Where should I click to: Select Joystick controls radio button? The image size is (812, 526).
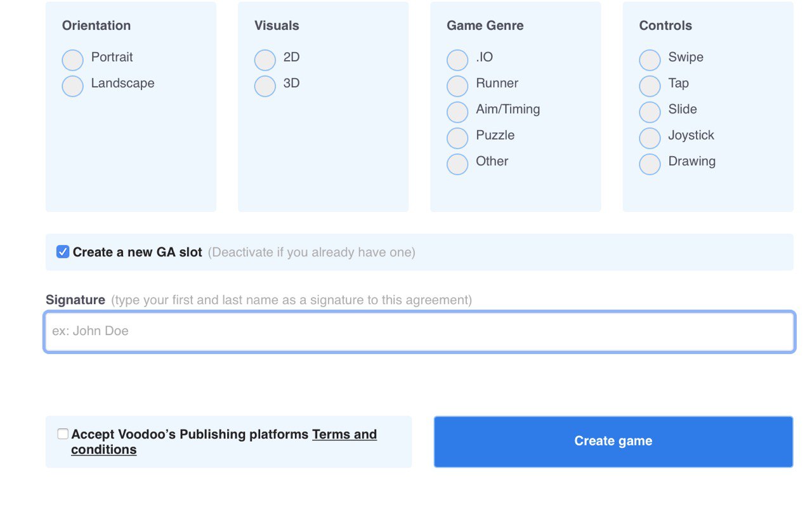[650, 138]
